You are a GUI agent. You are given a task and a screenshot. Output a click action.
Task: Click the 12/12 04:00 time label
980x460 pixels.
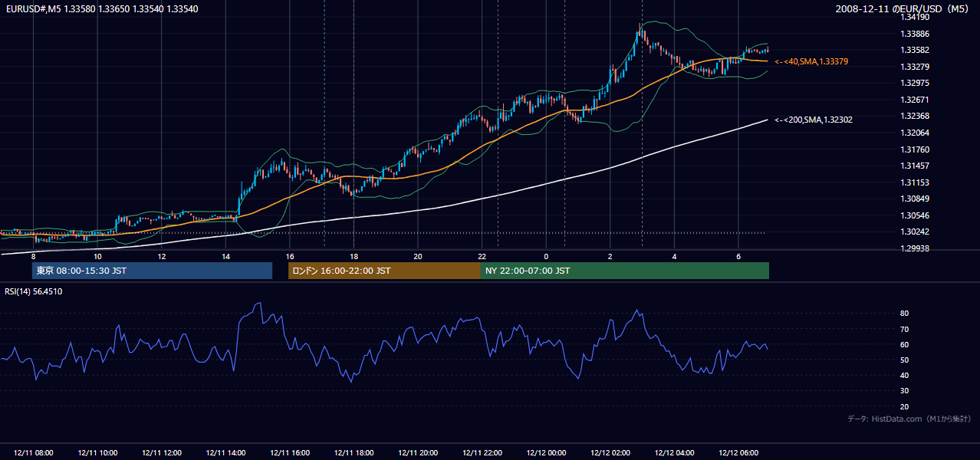tap(674, 453)
